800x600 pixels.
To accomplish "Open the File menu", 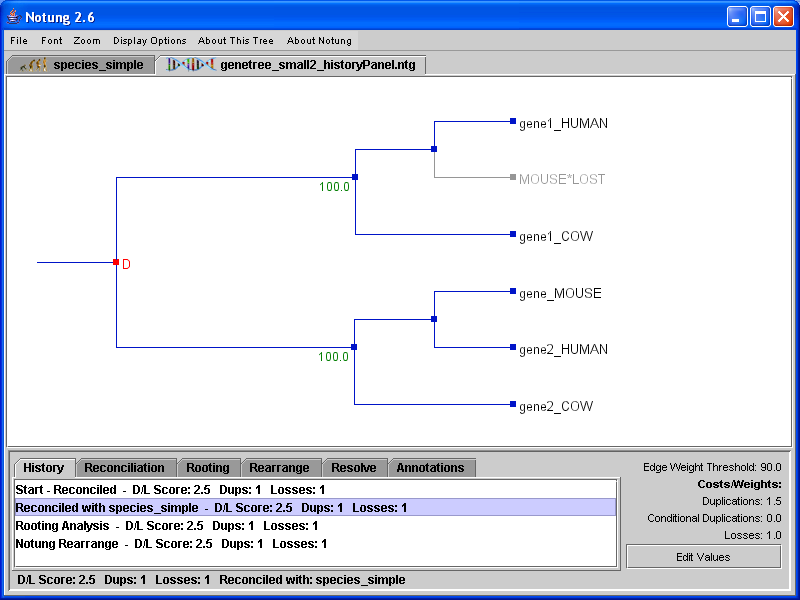I will (x=19, y=41).
